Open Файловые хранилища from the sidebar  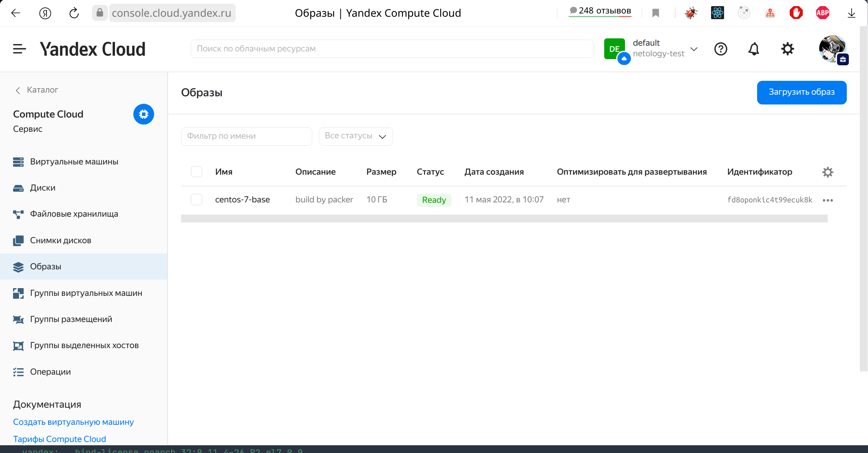(x=18, y=214)
